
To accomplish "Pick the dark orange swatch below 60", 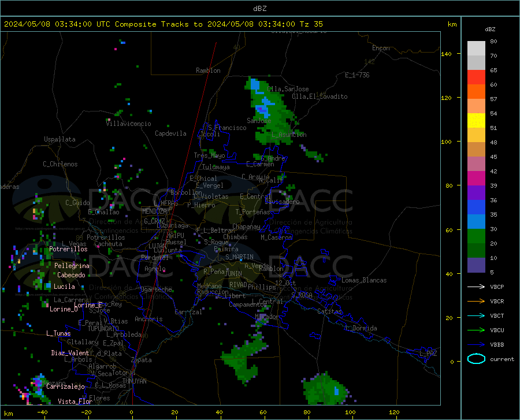I will click(476, 92).
